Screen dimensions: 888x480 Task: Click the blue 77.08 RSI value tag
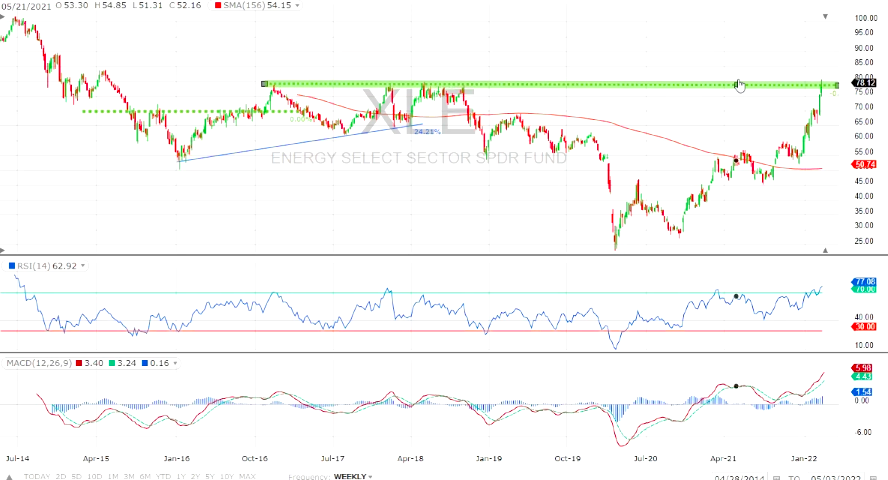(864, 281)
